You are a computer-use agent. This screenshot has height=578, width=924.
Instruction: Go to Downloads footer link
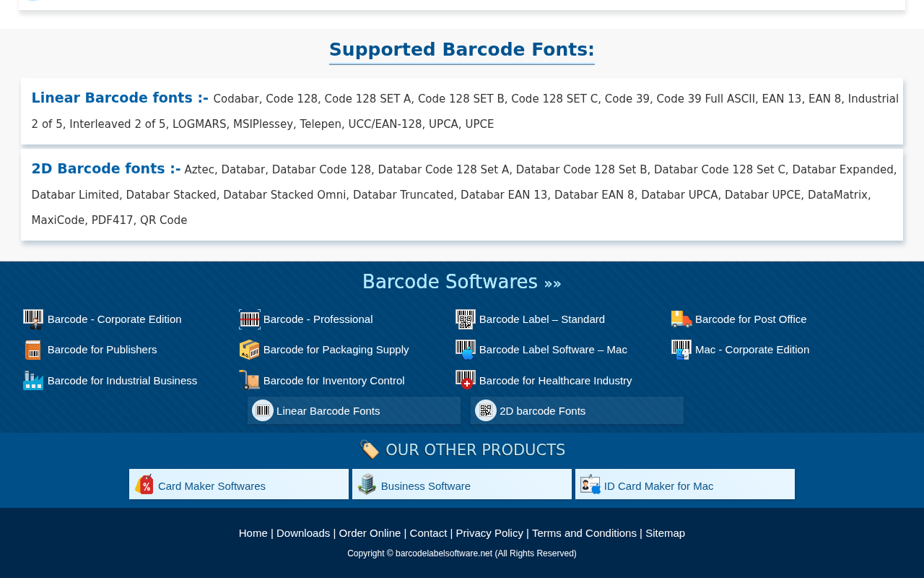coord(303,533)
